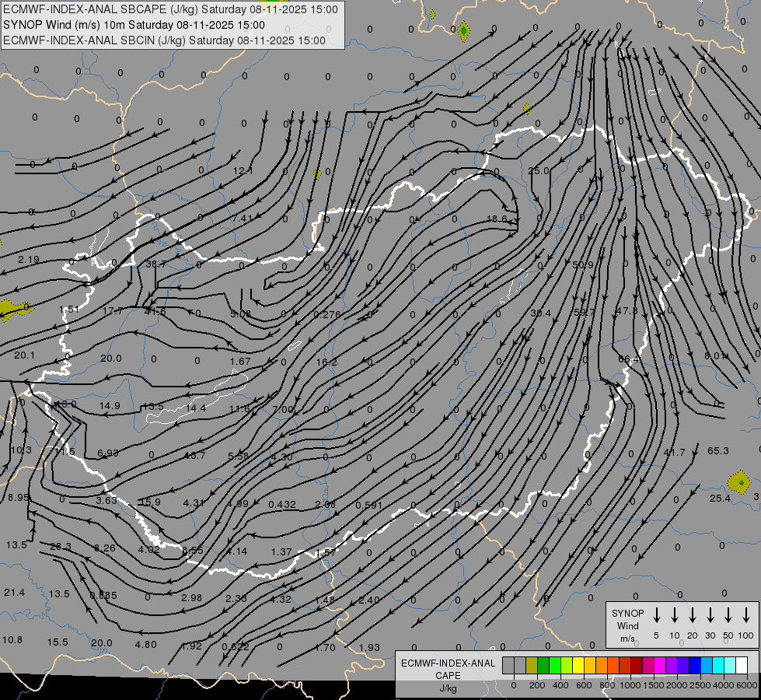Choose the pale cyan swatch next to white
The width and height of the screenshot is (761, 700).
[x=729, y=666]
